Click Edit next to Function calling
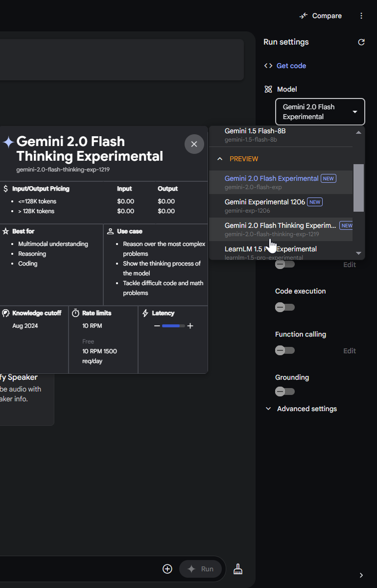The width and height of the screenshot is (377, 588). [x=350, y=351]
